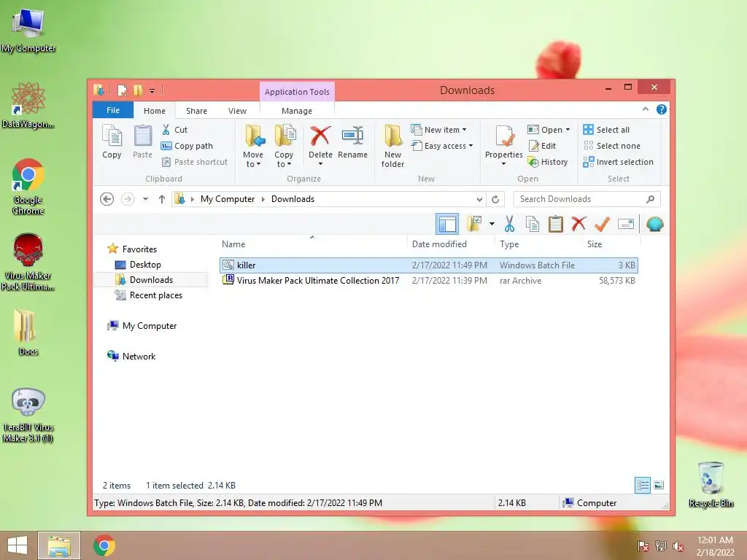Click the Search Downloads input field

587,199
